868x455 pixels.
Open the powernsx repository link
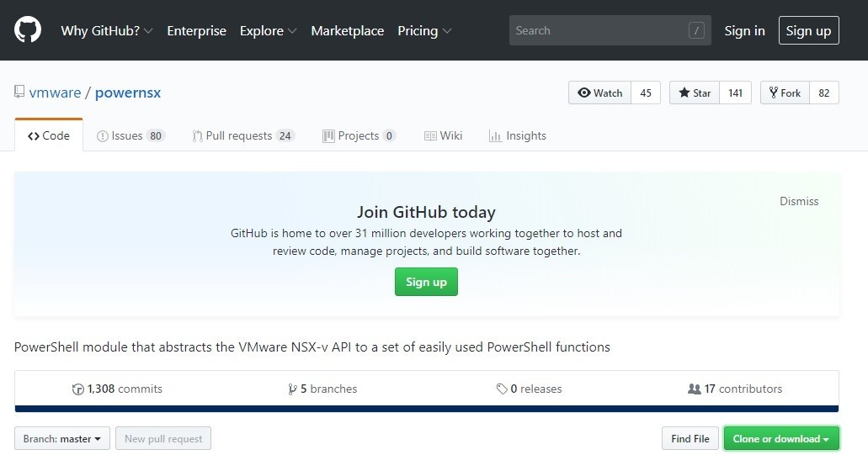pyautogui.click(x=128, y=93)
